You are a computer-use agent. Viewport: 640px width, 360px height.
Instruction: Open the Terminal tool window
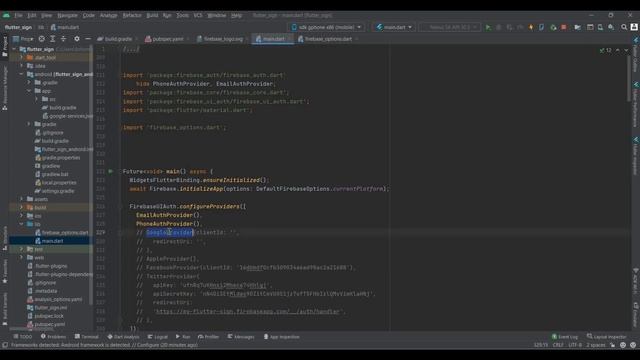87,337
